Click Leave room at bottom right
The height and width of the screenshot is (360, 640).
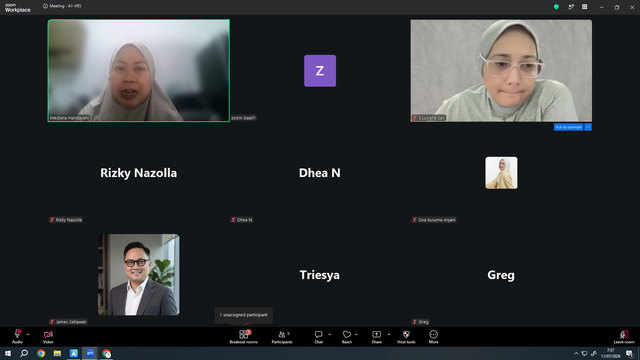pos(624,337)
